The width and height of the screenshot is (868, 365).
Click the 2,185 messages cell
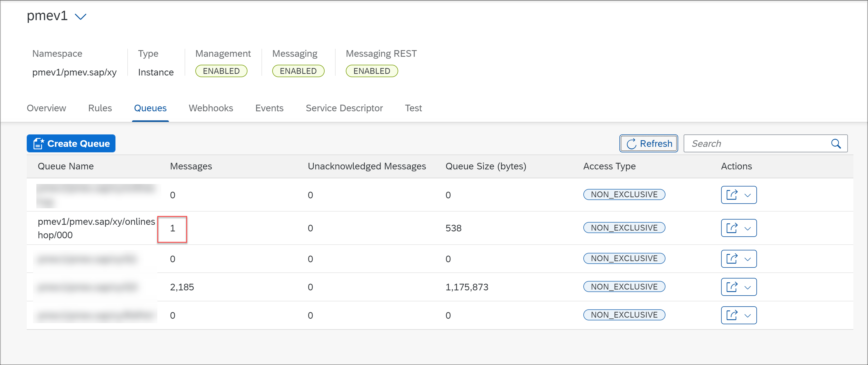pyautogui.click(x=182, y=287)
